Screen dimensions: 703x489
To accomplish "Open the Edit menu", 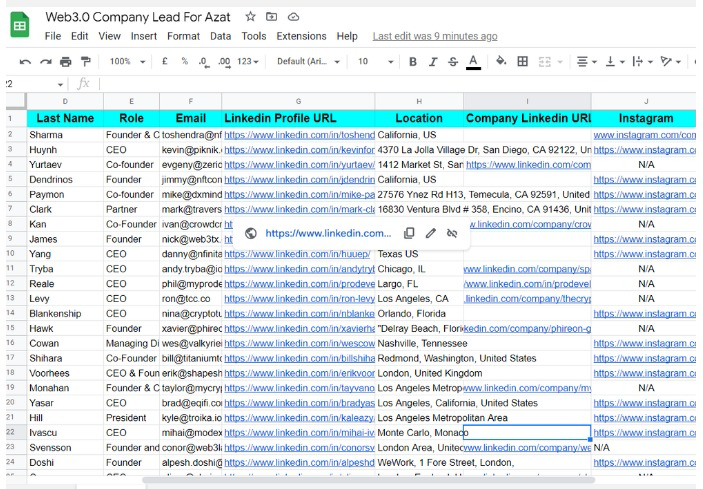I will (79, 36).
